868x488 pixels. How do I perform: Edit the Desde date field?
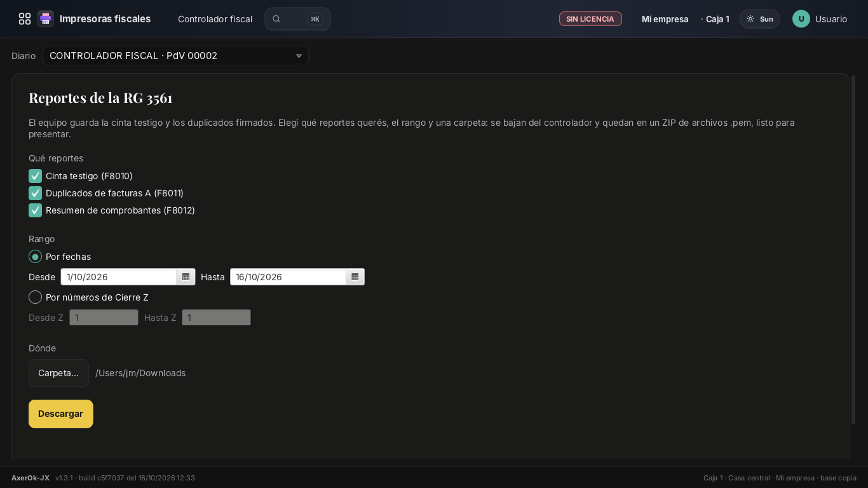119,277
